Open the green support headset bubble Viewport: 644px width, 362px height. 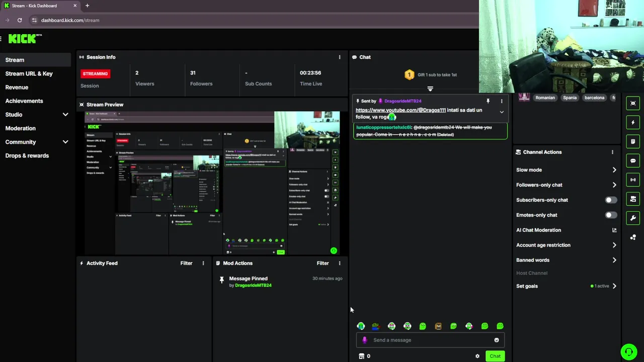click(628, 352)
